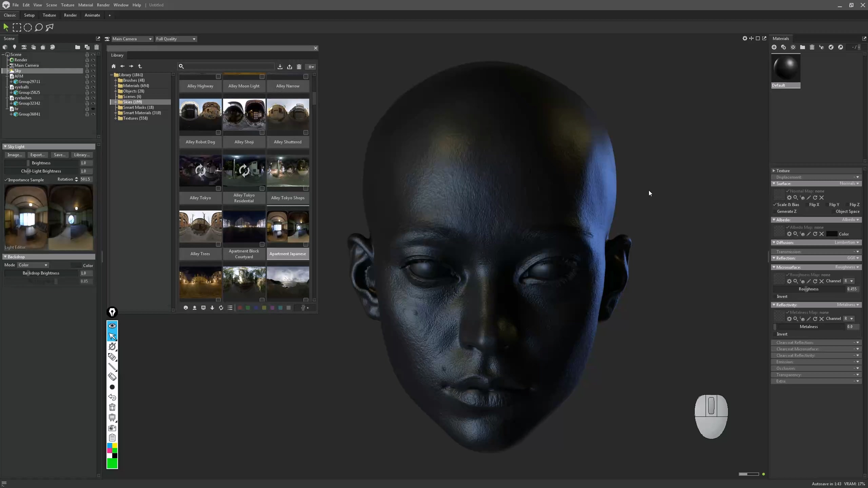Open the Render menu
868x488 pixels.
pyautogui.click(x=103, y=5)
